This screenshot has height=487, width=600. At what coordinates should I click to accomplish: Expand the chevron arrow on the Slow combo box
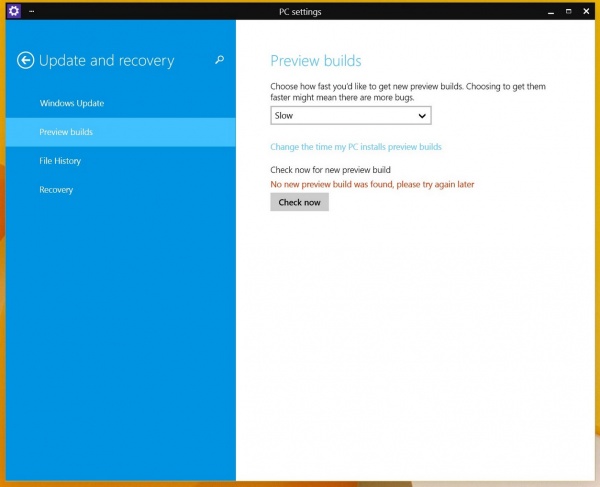coord(422,116)
